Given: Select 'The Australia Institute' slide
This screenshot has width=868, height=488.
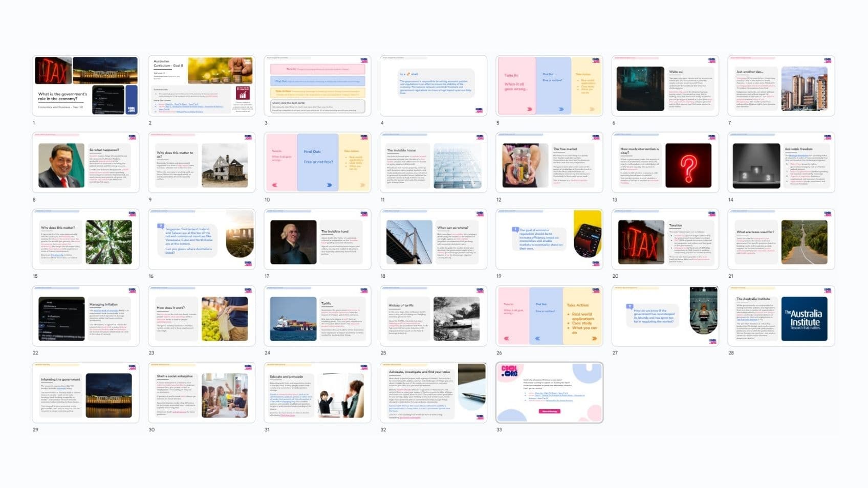Looking at the screenshot, I should [781, 316].
